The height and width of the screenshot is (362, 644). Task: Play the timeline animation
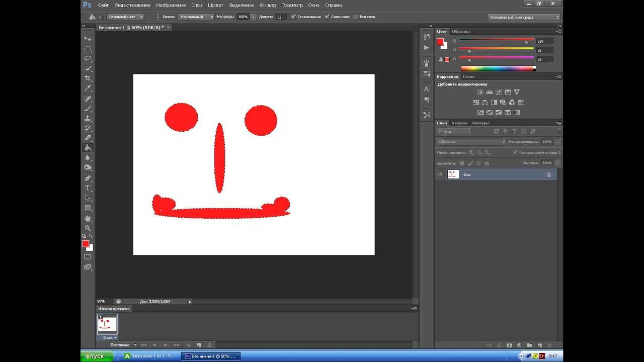(166, 345)
